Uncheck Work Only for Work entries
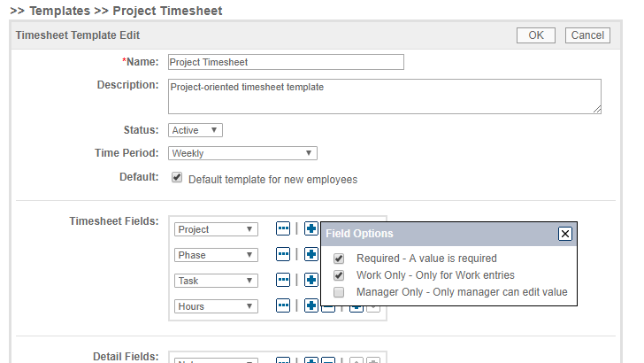Screen dimensions: 644x363 click(340, 275)
